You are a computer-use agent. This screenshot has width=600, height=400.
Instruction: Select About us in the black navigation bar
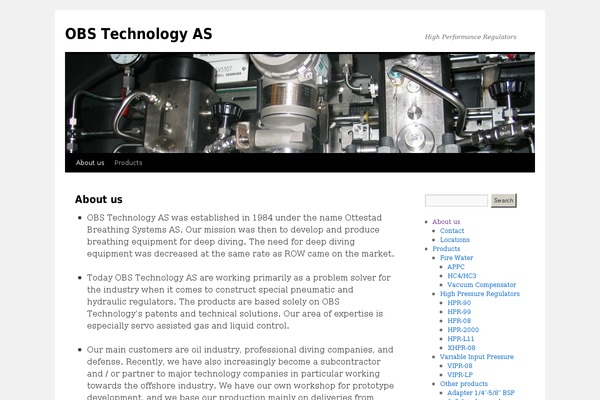click(x=90, y=163)
